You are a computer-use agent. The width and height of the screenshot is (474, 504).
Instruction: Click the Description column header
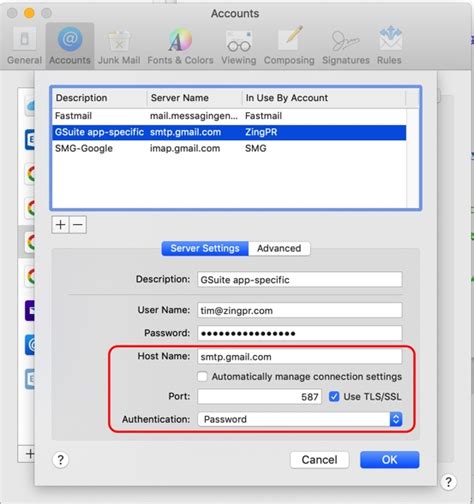[99, 98]
